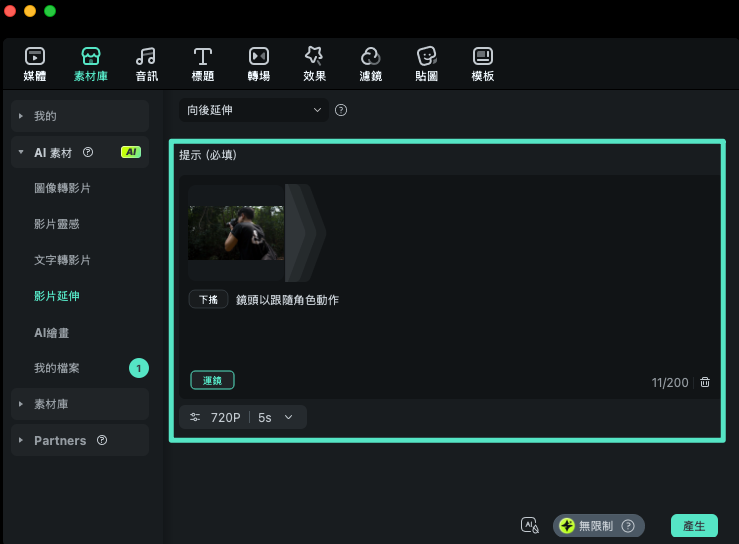Click help icon beside Partners
This screenshot has height=544, width=739.
pyautogui.click(x=102, y=440)
